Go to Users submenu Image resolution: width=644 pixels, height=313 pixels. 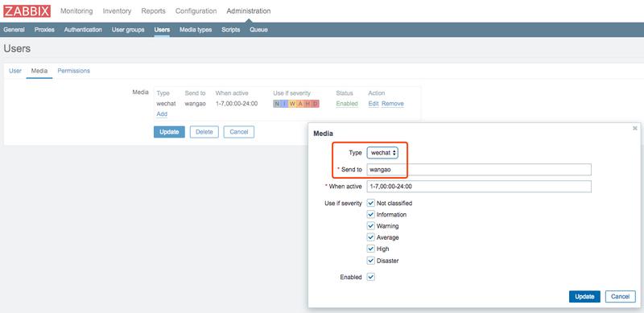pyautogui.click(x=162, y=30)
